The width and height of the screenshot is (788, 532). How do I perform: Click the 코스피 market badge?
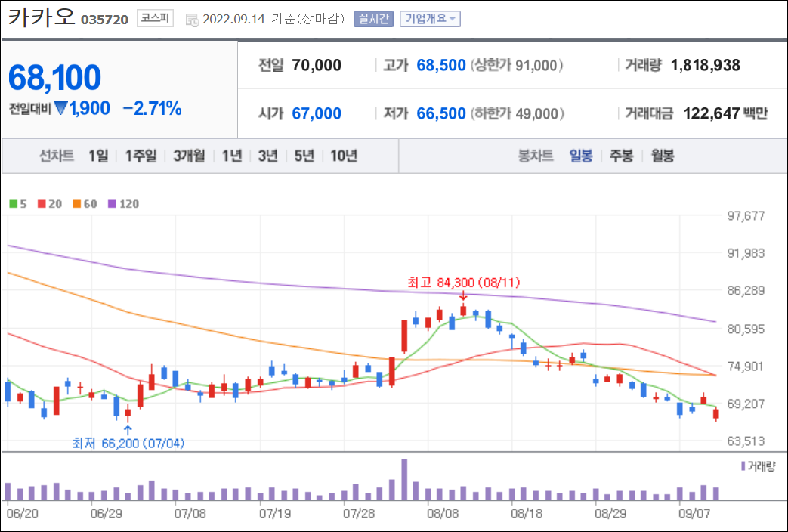click(x=156, y=19)
